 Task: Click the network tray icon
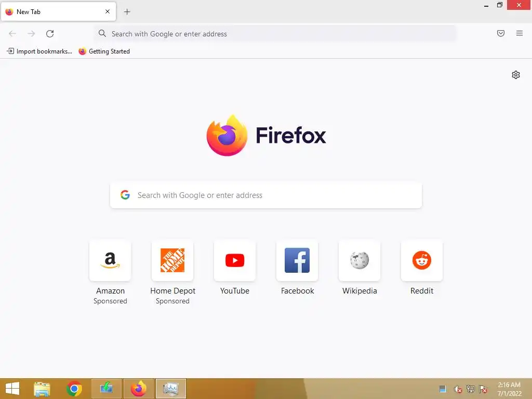(471, 389)
